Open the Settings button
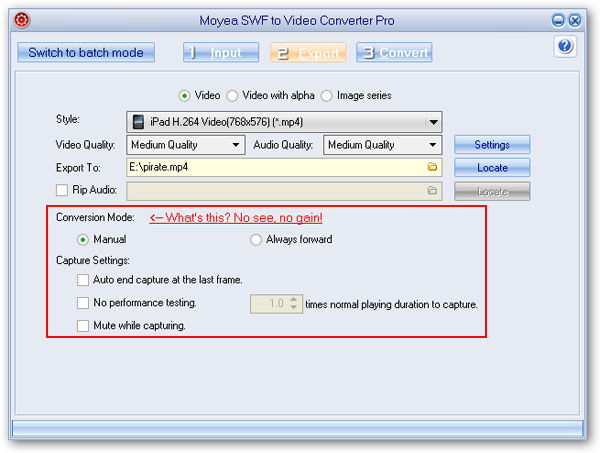This screenshot has height=453, width=600. (492, 145)
